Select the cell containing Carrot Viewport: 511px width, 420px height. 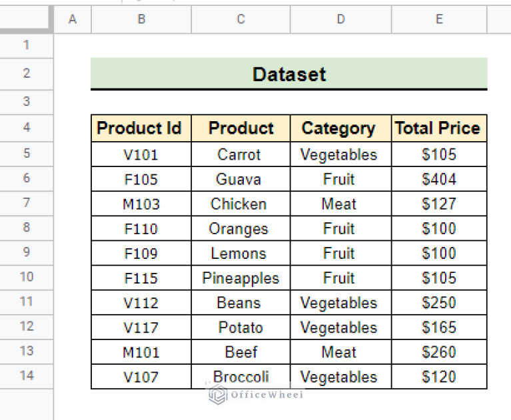coord(241,154)
